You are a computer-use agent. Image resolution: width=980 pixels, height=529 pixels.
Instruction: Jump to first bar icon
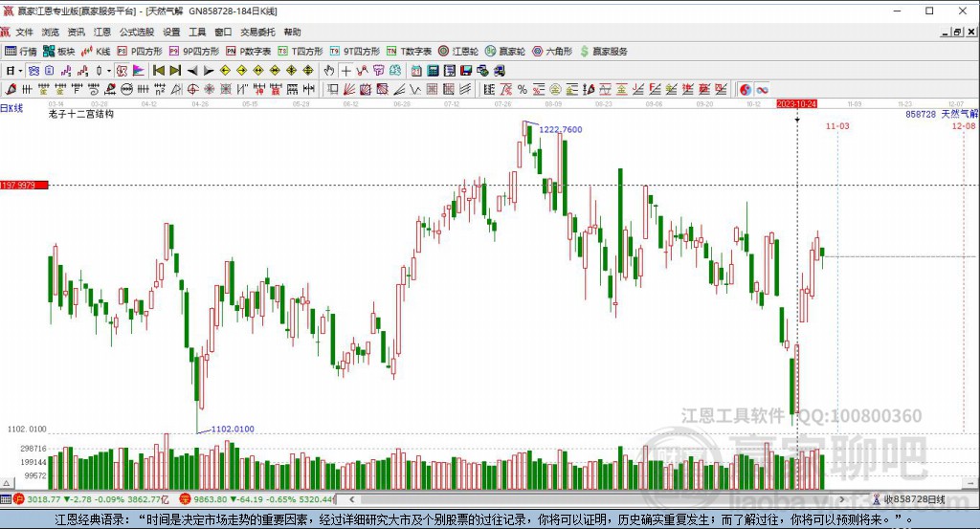point(159,71)
